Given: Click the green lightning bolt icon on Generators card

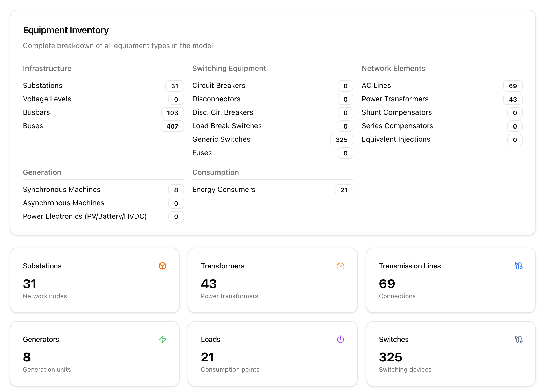Looking at the screenshot, I should point(162,339).
